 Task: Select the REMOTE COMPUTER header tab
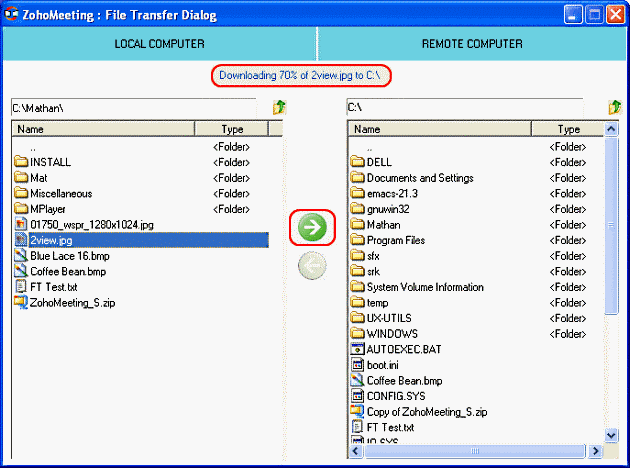pyautogui.click(x=472, y=44)
